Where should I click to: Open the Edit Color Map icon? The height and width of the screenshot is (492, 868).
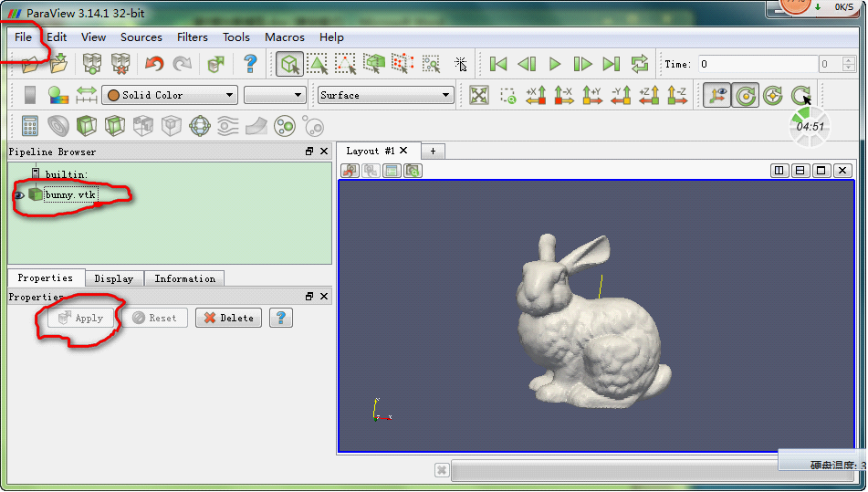(58, 95)
